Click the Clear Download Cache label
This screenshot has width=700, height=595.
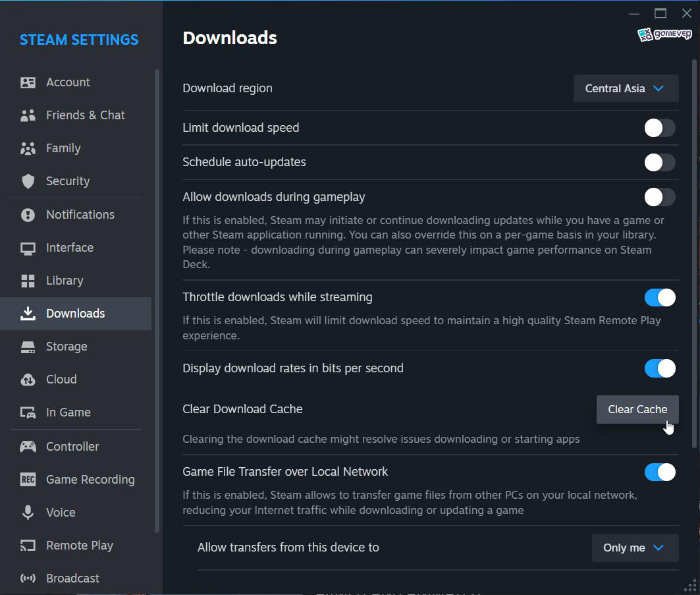pyautogui.click(x=242, y=409)
